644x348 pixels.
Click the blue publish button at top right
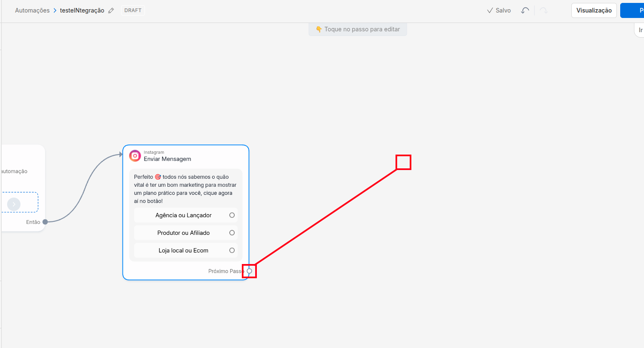[632, 10]
